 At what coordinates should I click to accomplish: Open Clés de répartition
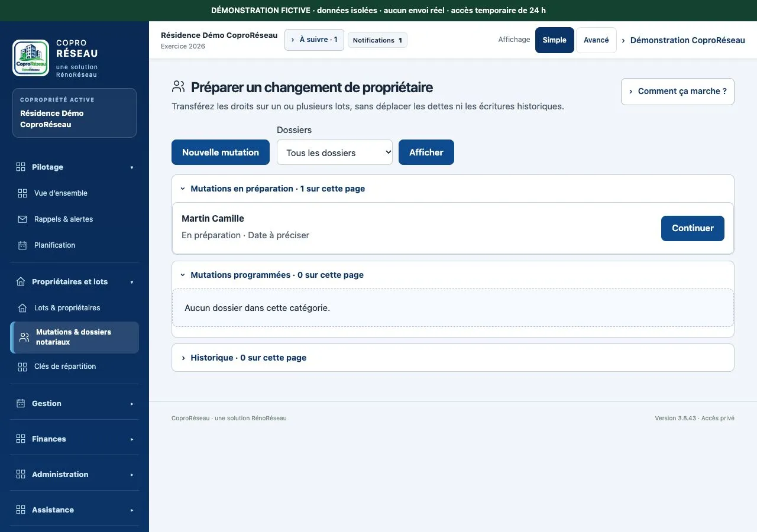pos(75,366)
